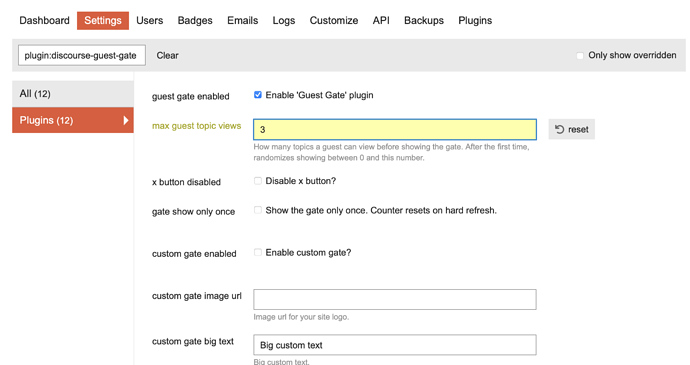Reset max guest topic views setting
The image size is (690, 365).
(572, 129)
